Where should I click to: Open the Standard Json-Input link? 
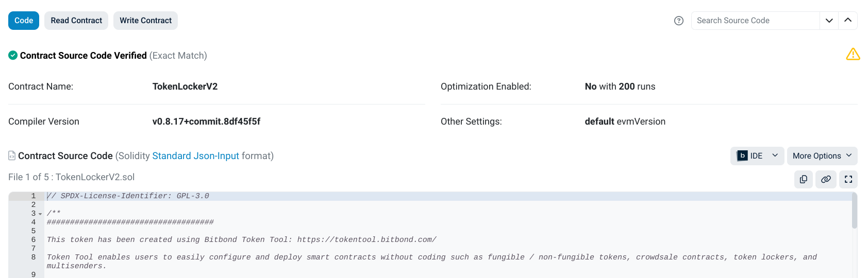pyautogui.click(x=195, y=156)
